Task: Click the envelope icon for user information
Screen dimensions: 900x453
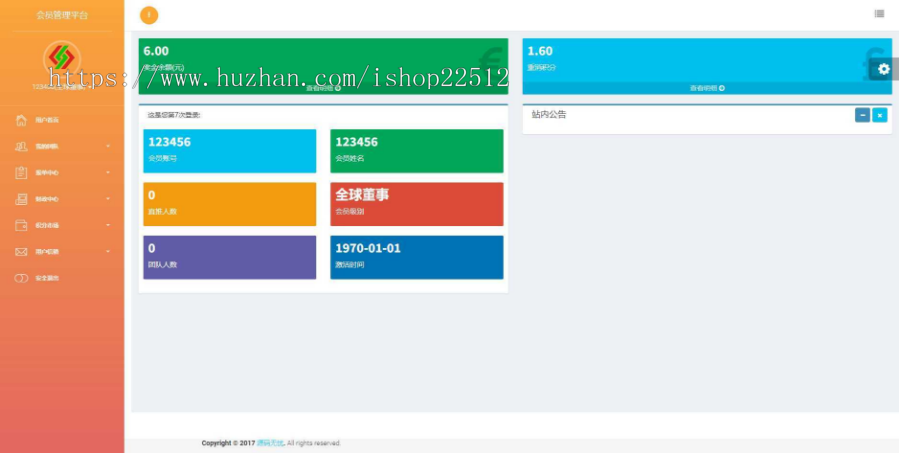Action: pyautogui.click(x=21, y=251)
